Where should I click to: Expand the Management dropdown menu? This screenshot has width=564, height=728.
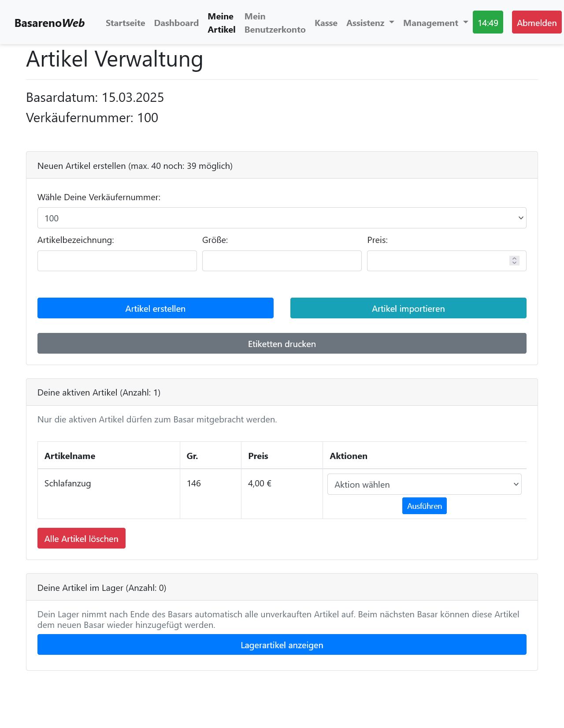point(435,23)
